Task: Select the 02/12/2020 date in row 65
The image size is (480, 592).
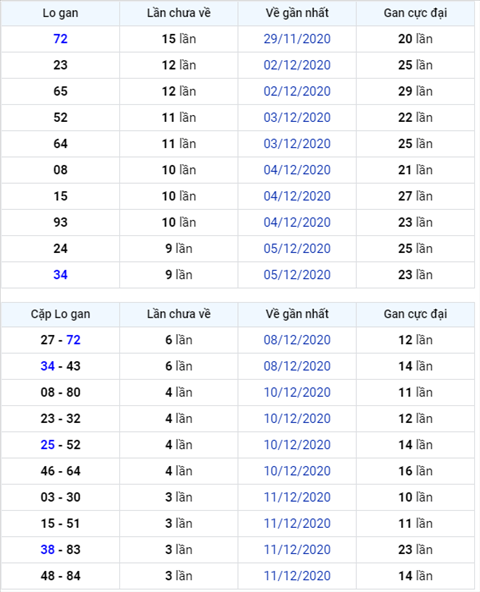Action: 297,91
